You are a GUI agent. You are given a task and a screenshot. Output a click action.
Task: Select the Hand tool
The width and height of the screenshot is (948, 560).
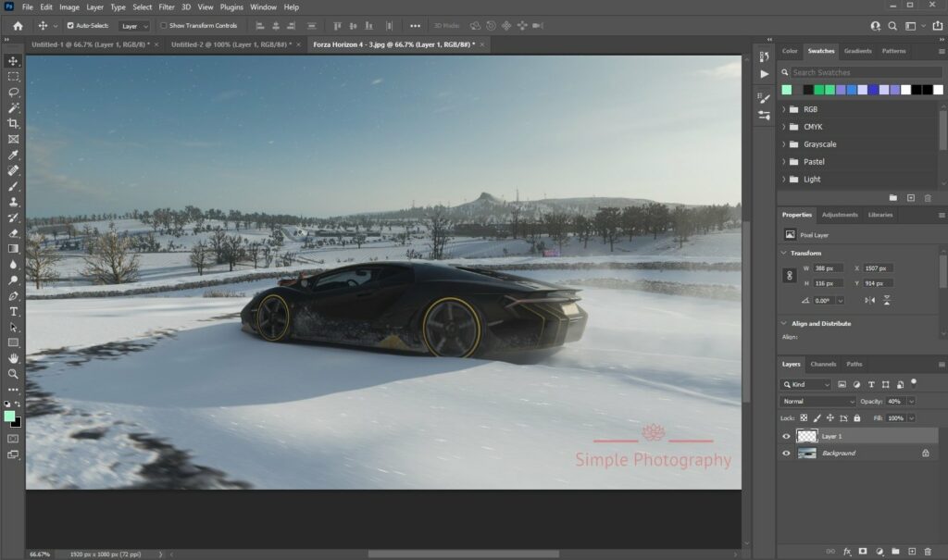click(x=13, y=358)
